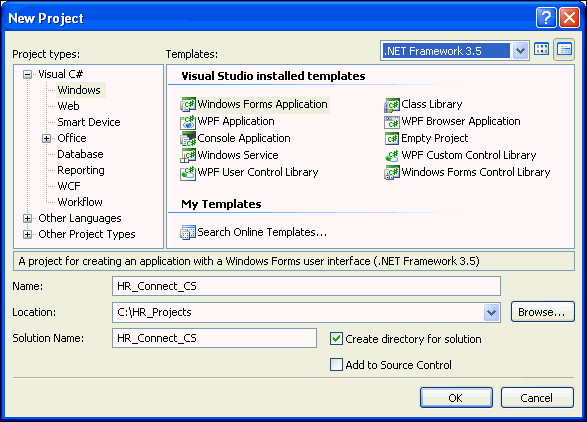Click the Browse button
This screenshot has width=587, height=422.
click(542, 312)
